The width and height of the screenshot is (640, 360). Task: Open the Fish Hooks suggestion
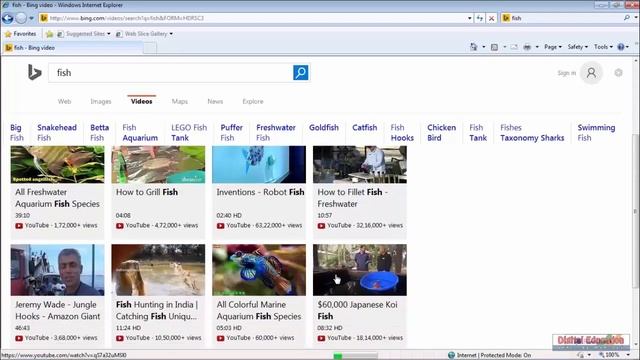[x=402, y=133]
